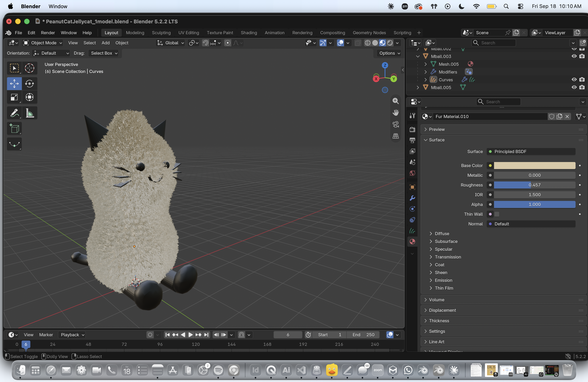Adjust the Roughness slider value

(534, 185)
